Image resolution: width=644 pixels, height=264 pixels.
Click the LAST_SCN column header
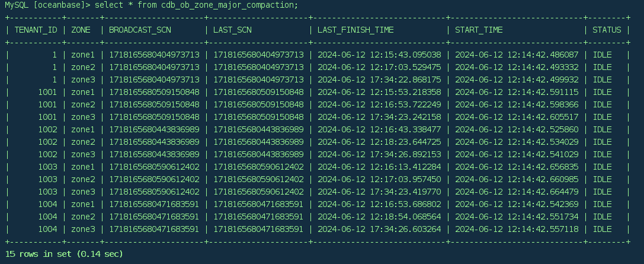click(x=233, y=30)
